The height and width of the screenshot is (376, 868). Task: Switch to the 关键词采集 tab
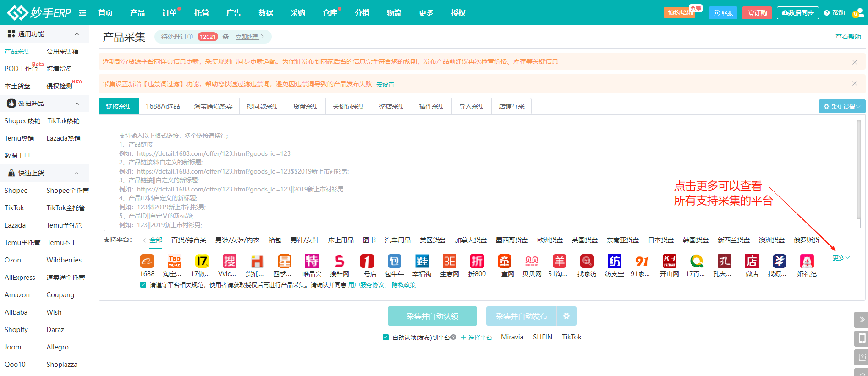349,106
